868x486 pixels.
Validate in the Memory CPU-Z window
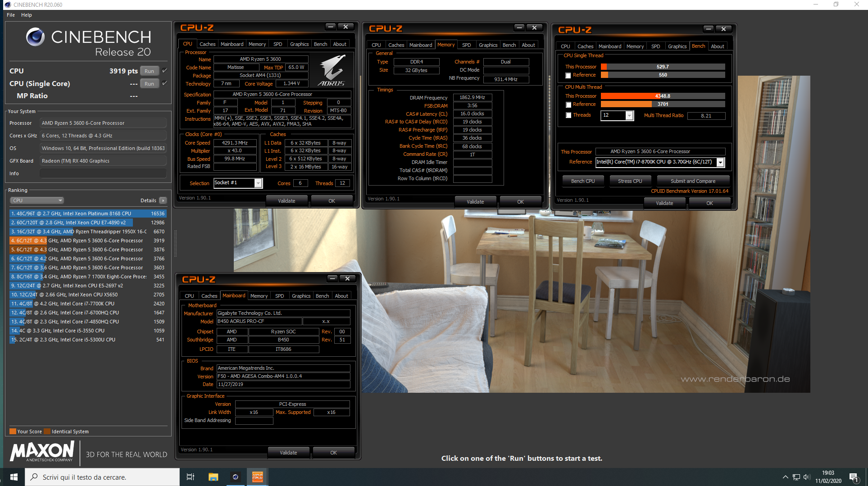475,202
